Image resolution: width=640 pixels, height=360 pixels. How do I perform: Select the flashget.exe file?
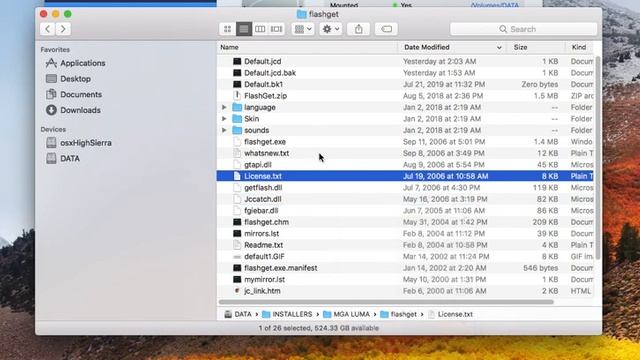pos(265,142)
